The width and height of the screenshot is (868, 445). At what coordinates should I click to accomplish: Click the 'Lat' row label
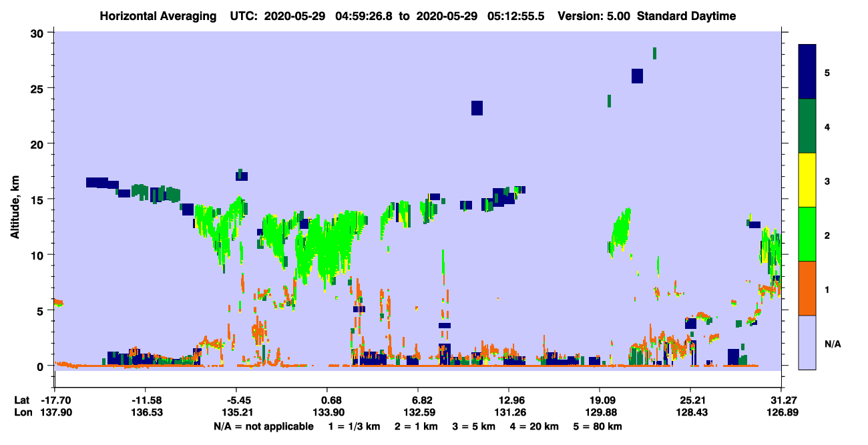pos(21,400)
